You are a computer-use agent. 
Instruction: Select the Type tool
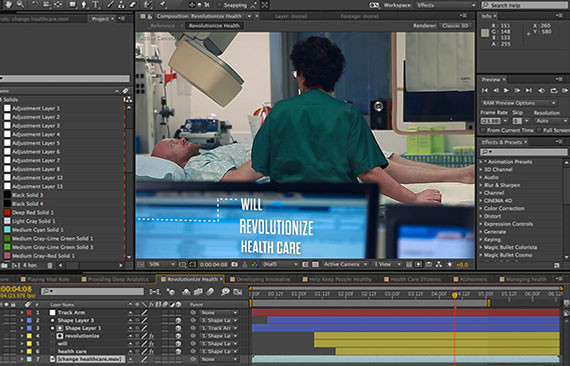click(96, 5)
